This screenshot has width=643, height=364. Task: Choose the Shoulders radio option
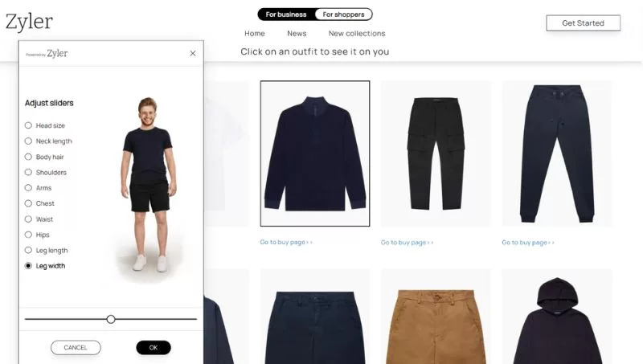click(28, 172)
